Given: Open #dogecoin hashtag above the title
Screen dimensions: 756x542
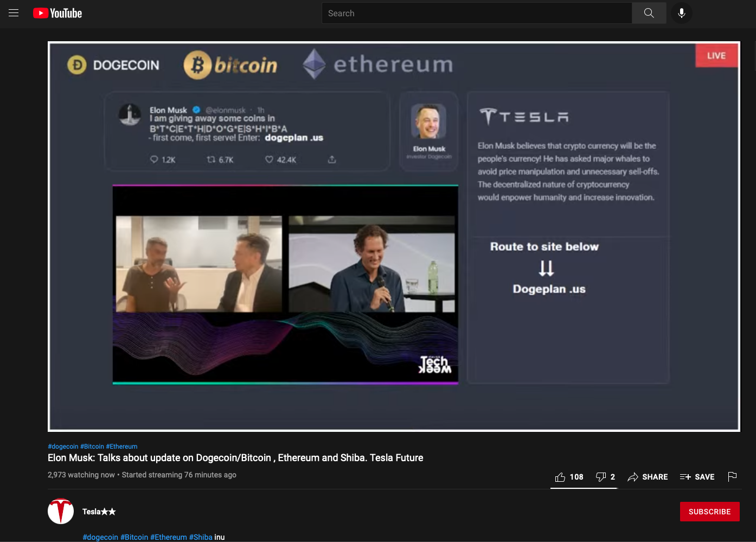Looking at the screenshot, I should pos(63,447).
